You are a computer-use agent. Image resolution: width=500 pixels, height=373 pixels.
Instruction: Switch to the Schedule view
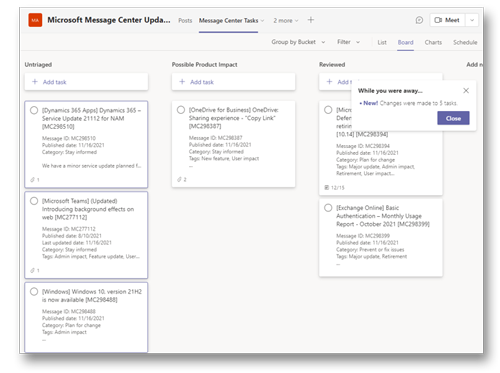(465, 42)
